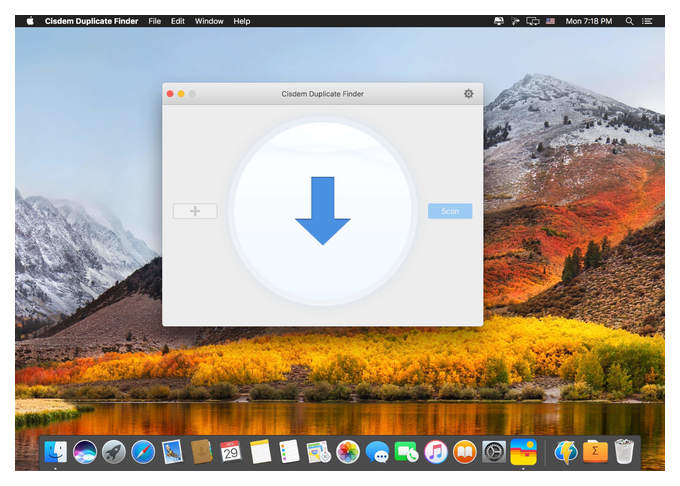Open Notes app in Dock
This screenshot has height=486, width=680.
tap(260, 452)
